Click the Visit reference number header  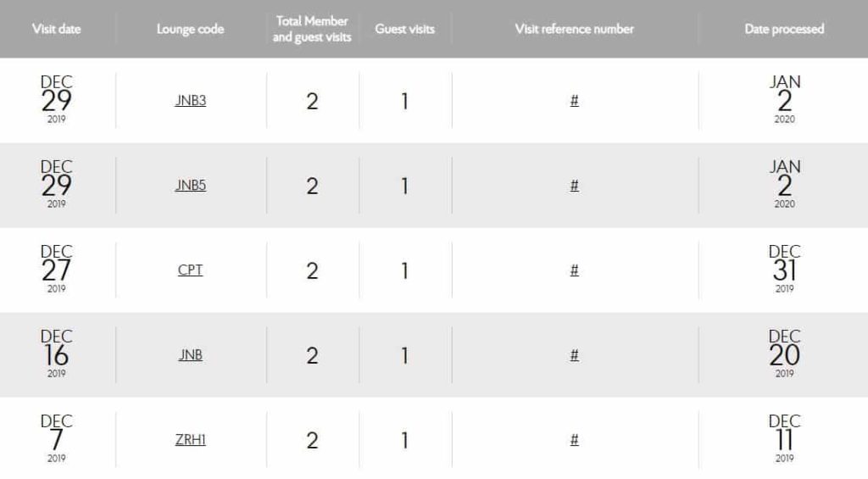574,29
